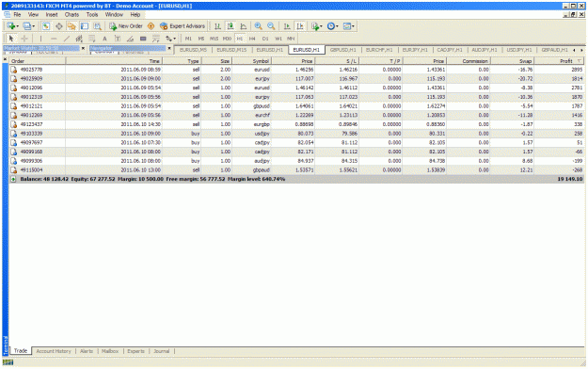Toggle the MN timeframe button
Screen dimensions: 588x369
pyautogui.click(x=291, y=39)
